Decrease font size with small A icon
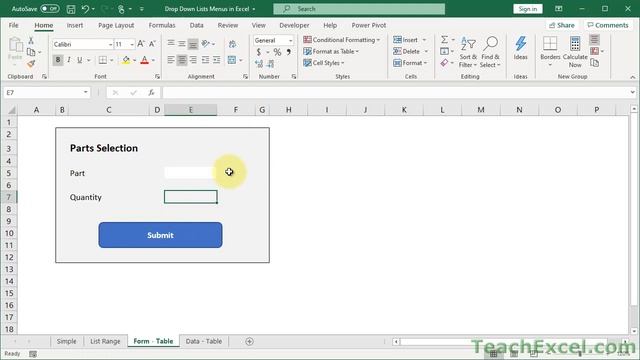 pos(152,44)
